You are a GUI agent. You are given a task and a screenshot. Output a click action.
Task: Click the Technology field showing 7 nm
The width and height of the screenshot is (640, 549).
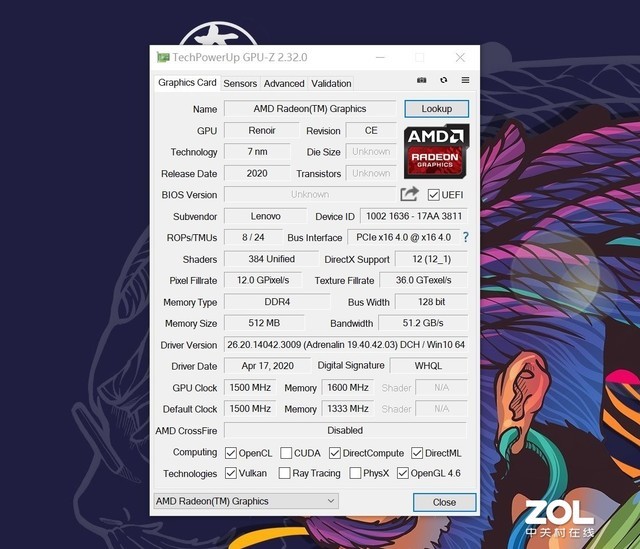257,151
